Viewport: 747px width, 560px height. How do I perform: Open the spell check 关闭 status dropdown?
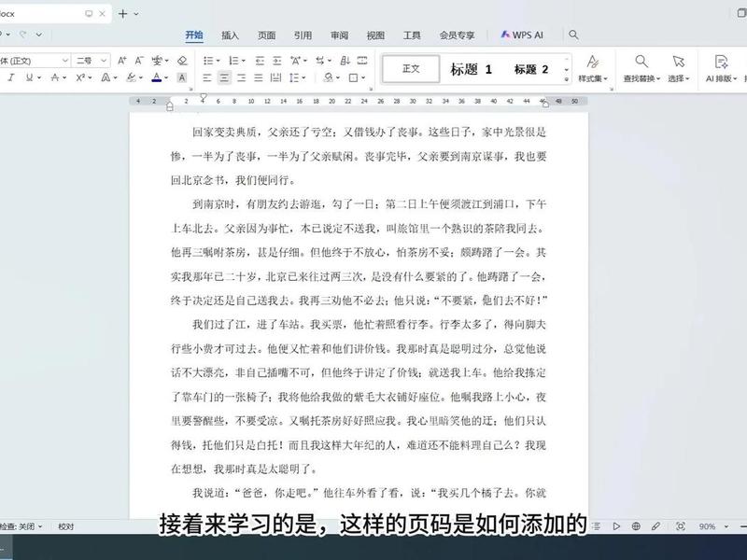coord(21,526)
